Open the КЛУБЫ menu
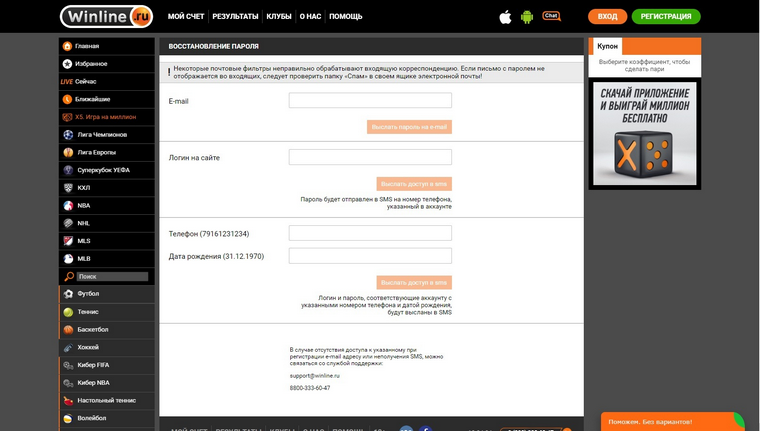Viewport: 760px width, 431px height. click(279, 16)
